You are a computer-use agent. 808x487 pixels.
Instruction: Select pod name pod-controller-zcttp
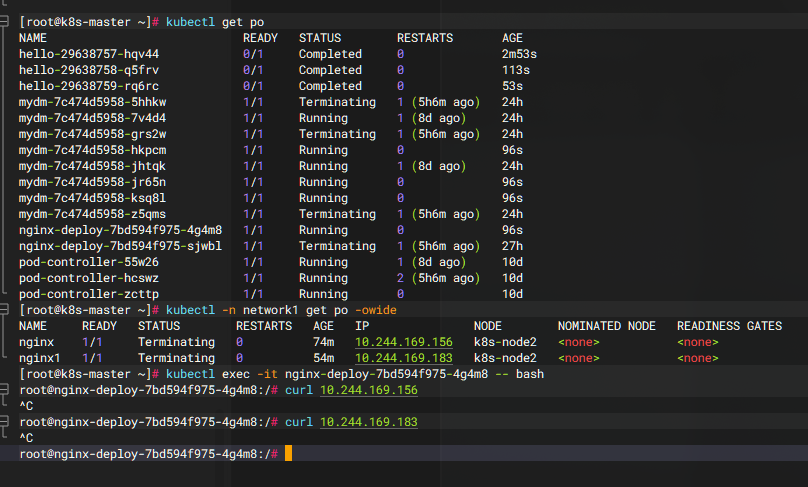click(89, 294)
